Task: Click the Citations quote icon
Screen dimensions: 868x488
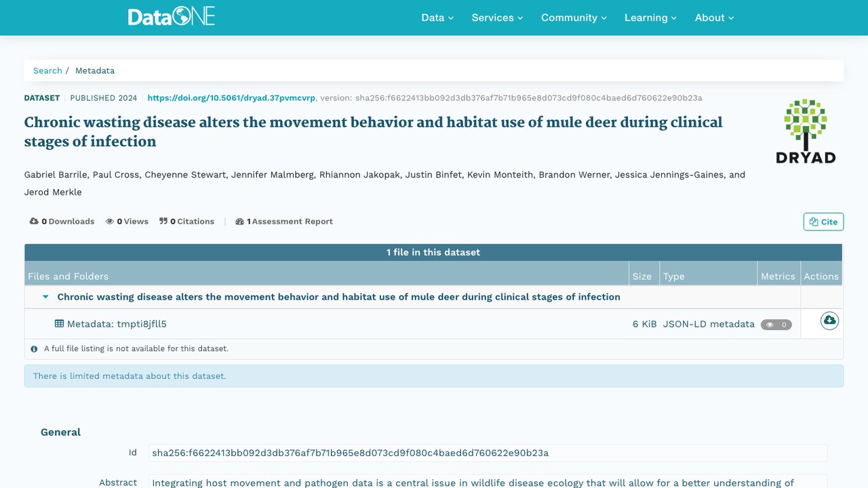Action: 163,222
